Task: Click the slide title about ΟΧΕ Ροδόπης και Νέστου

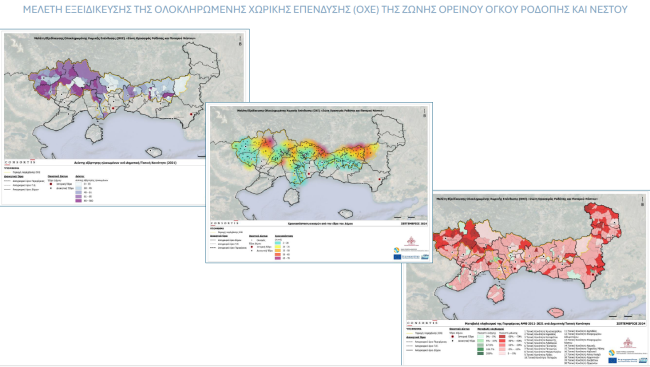Action: coord(325,9)
